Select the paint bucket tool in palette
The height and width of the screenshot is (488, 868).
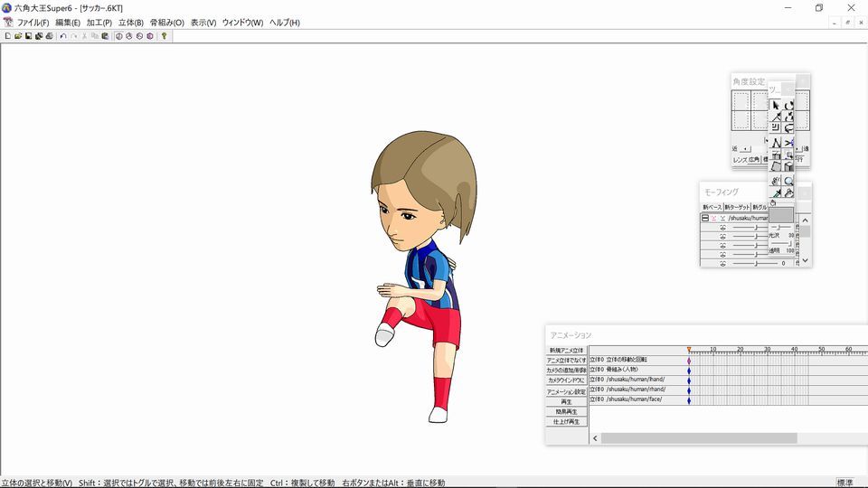(x=788, y=193)
